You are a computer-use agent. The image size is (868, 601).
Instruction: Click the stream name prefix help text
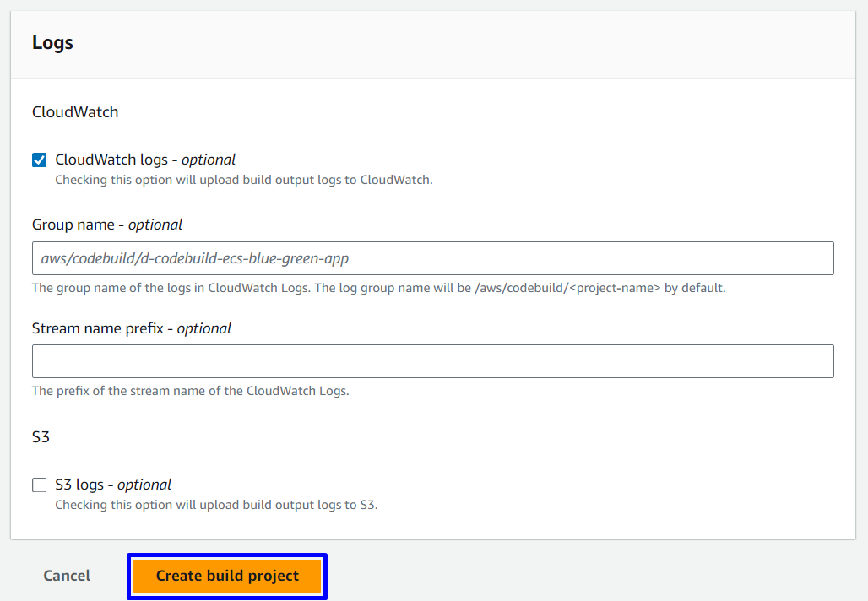pyautogui.click(x=190, y=391)
